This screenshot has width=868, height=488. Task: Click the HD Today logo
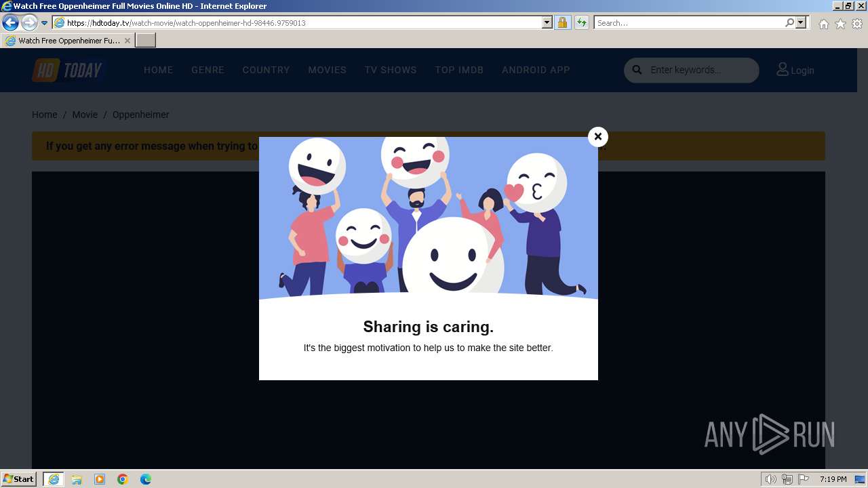(x=67, y=70)
